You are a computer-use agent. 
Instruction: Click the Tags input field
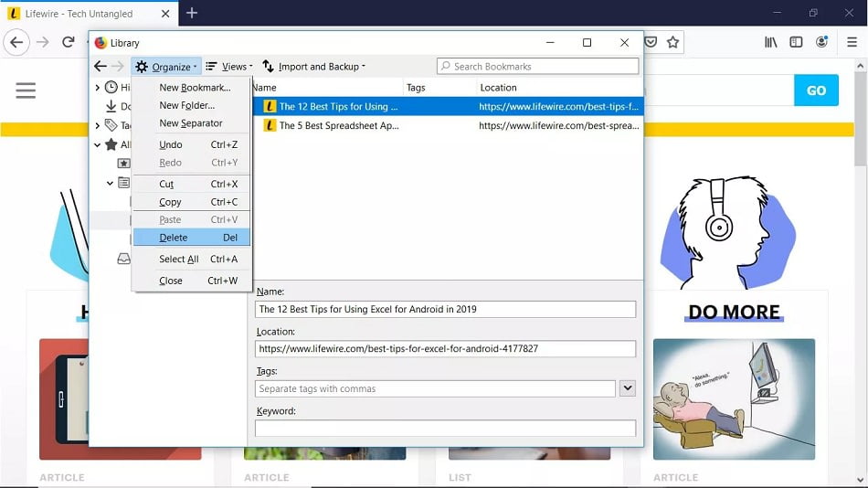(x=435, y=389)
